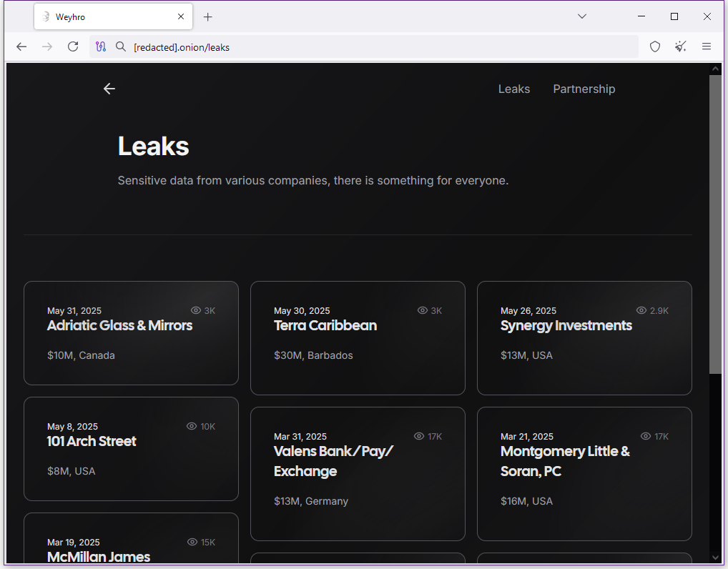This screenshot has width=728, height=569.
Task: Select the Weyhro browser tab
Action: tap(113, 16)
